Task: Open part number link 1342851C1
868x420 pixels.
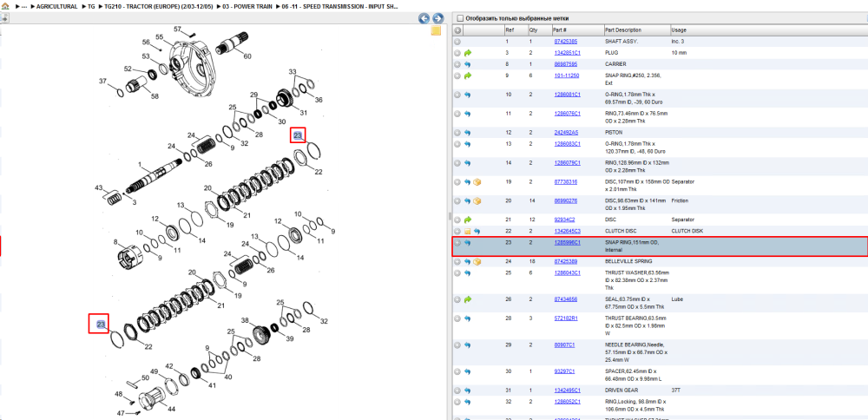Action: pos(568,53)
